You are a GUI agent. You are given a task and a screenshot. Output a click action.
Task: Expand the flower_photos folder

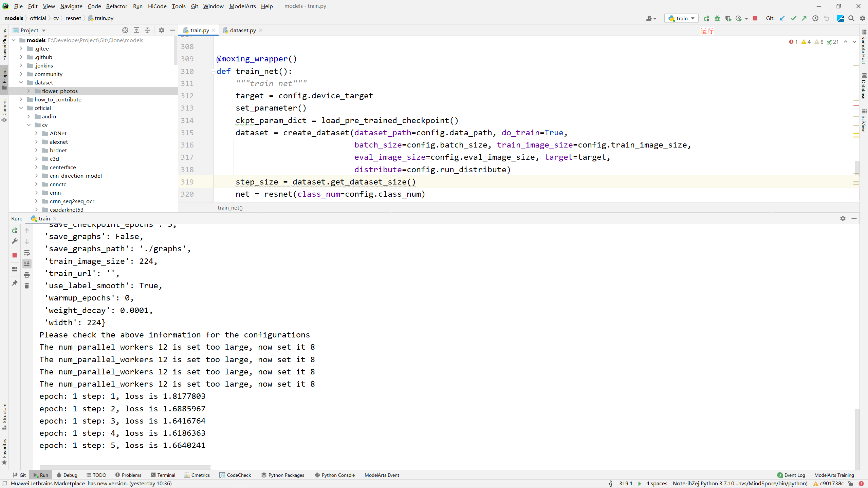29,91
